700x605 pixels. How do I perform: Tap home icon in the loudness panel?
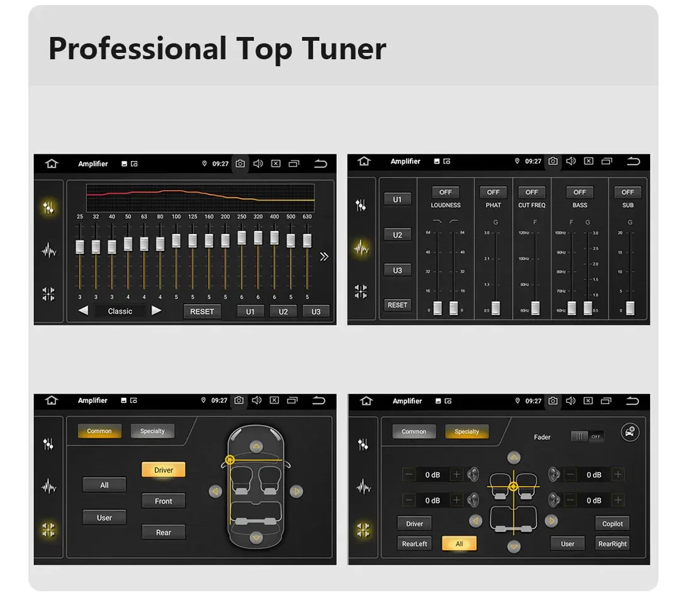click(364, 161)
